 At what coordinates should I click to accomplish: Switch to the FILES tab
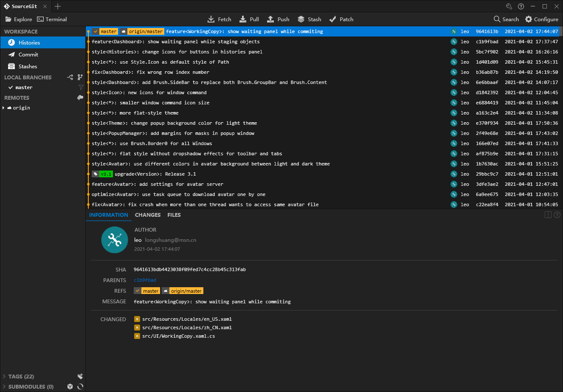point(174,215)
